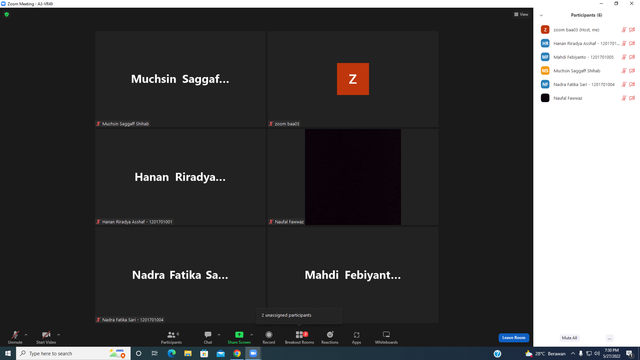640x360 pixels.
Task: Select Mahdi Febiyanto in participants list
Action: coord(587,57)
